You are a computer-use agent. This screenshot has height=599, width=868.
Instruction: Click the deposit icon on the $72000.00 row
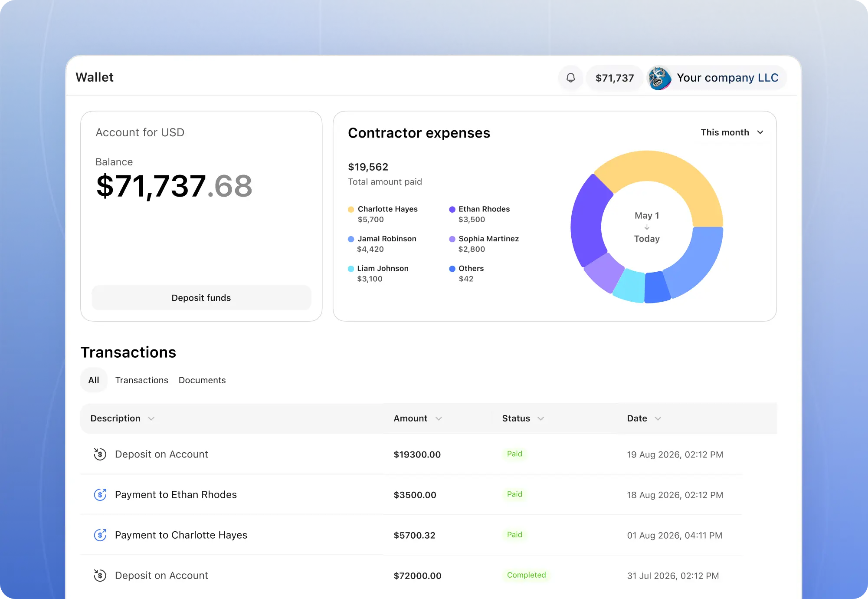click(x=100, y=576)
